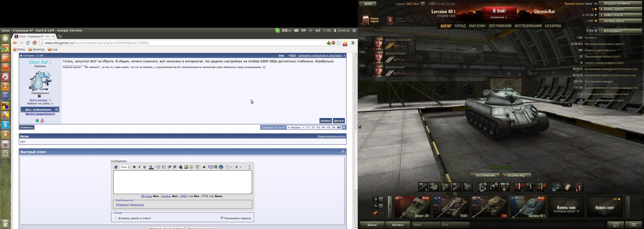Click 'Правка' edit button on post

[x=325, y=121]
